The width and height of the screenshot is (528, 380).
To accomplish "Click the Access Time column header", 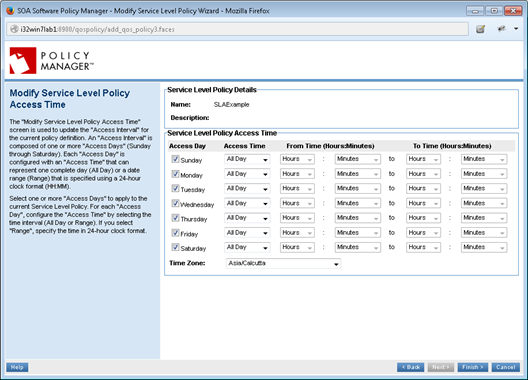I will pyautogui.click(x=244, y=146).
